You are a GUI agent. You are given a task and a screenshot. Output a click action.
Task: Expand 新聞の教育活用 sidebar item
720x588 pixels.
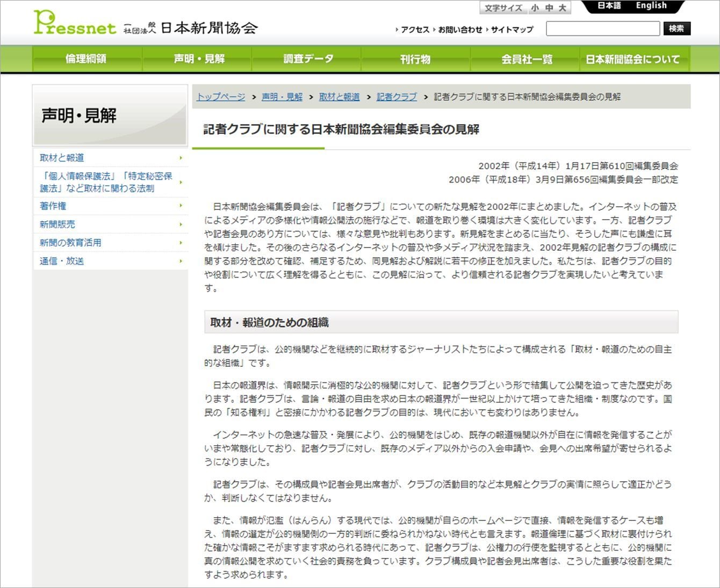pyautogui.click(x=70, y=243)
